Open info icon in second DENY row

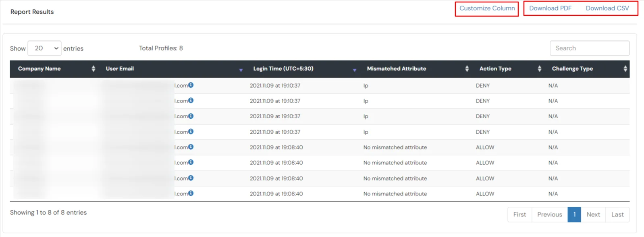(x=191, y=100)
